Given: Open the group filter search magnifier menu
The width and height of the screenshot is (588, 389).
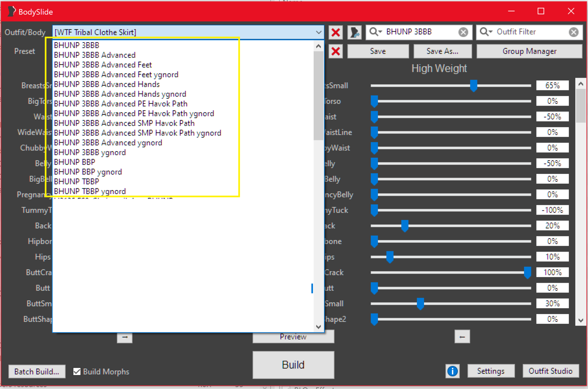Looking at the screenshot, I should pos(375,32).
